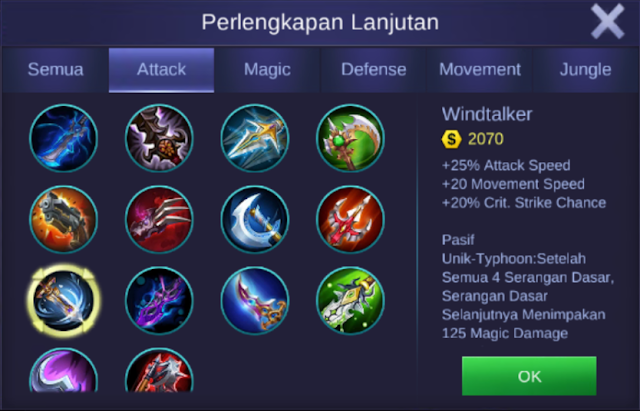Select the purple scythe item in bottom row
This screenshot has width=640, height=411.
click(63, 370)
